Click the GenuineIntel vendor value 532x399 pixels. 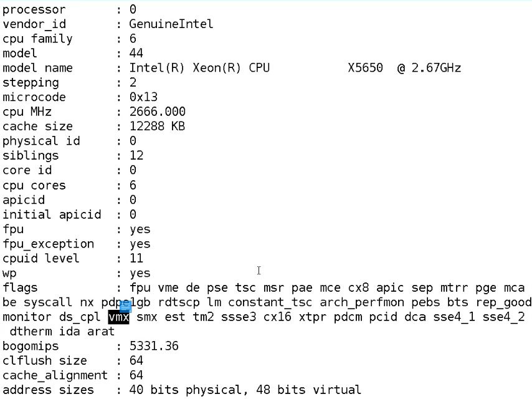click(171, 24)
